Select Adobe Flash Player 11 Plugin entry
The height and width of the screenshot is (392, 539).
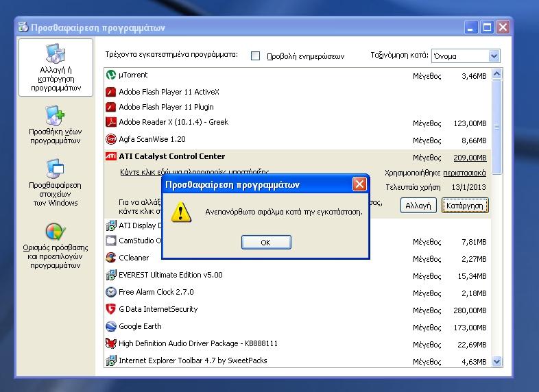click(x=166, y=107)
